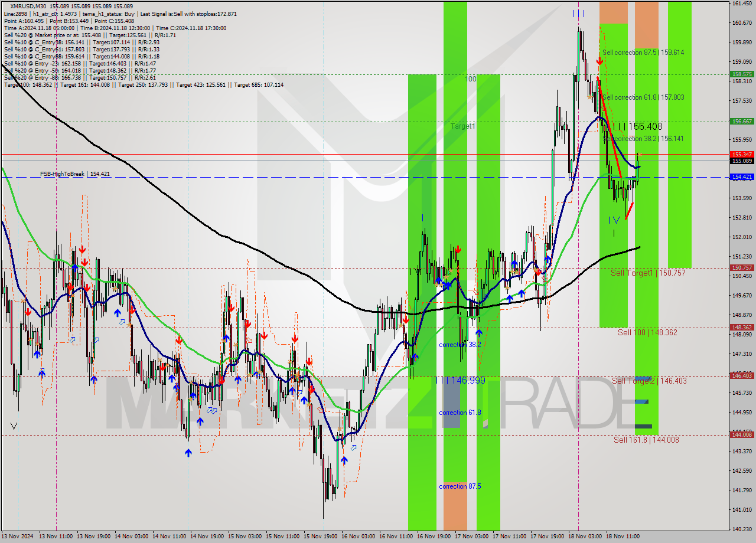Image resolution: width=756 pixels, height=543 pixels.
Task: Select the I I I 146.999 wave label
Action: click(461, 381)
